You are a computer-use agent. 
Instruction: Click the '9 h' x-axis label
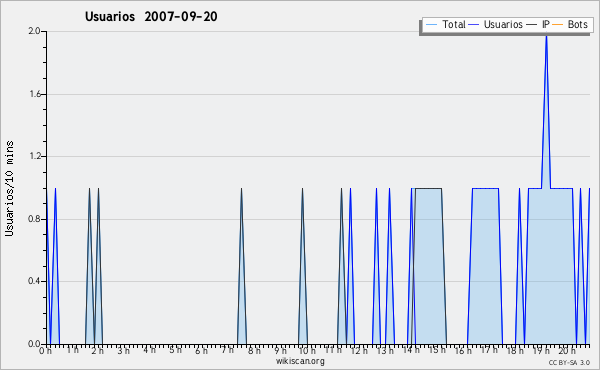tap(280, 350)
